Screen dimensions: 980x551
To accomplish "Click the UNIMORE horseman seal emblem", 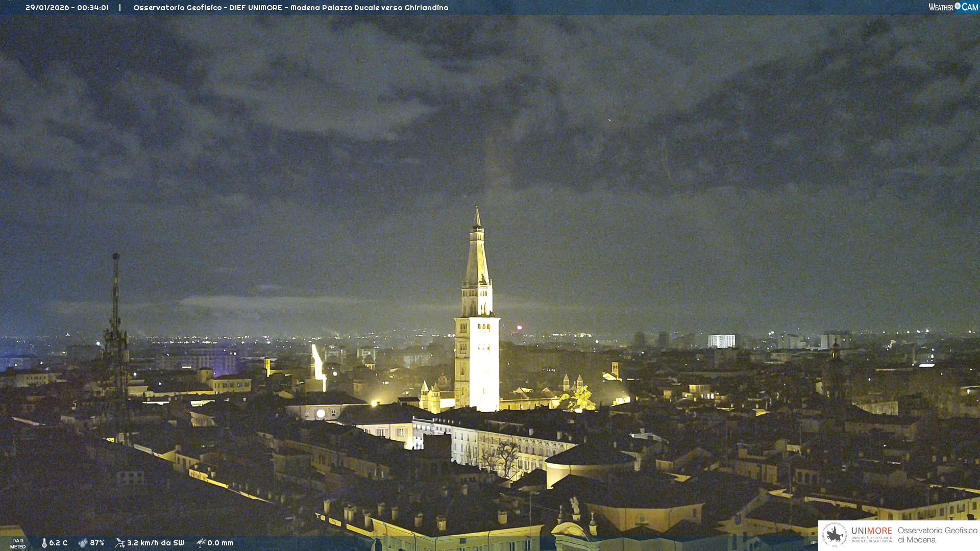I will (835, 535).
